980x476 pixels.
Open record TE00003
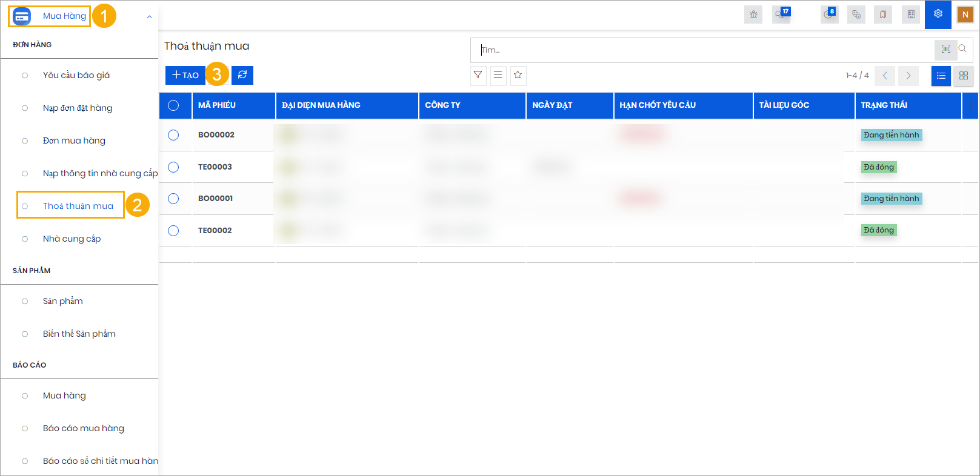point(215,167)
